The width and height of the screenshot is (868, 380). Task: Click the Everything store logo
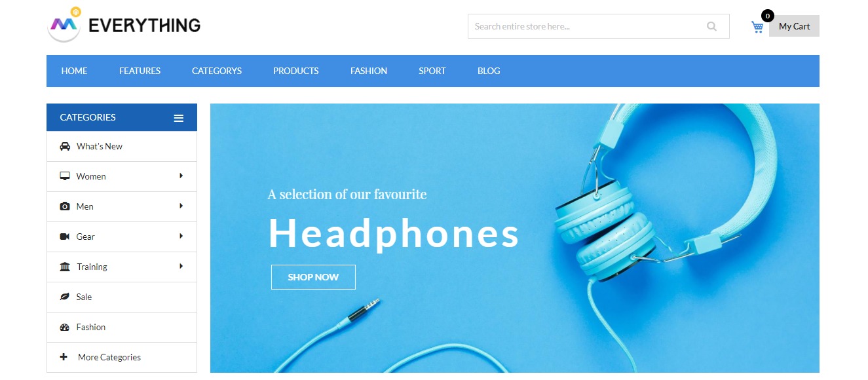(x=124, y=25)
